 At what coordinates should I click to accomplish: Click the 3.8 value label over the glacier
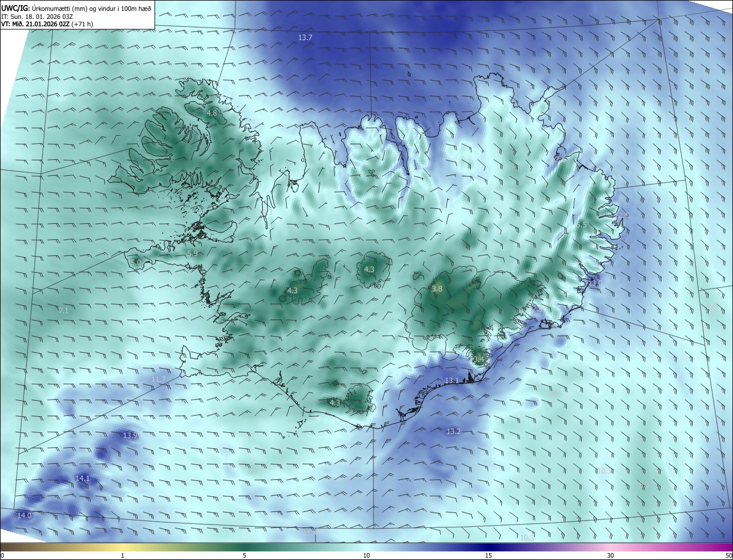[437, 289]
